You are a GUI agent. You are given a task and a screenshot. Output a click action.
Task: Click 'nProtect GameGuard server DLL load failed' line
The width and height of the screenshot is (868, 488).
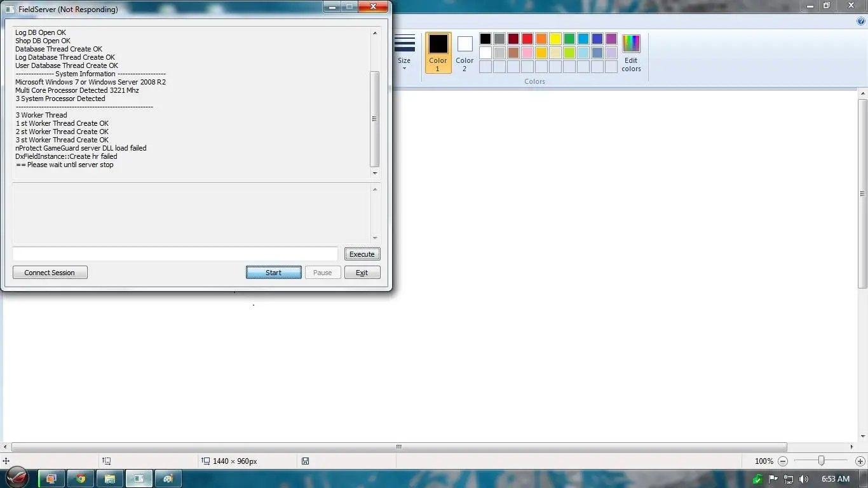point(81,148)
